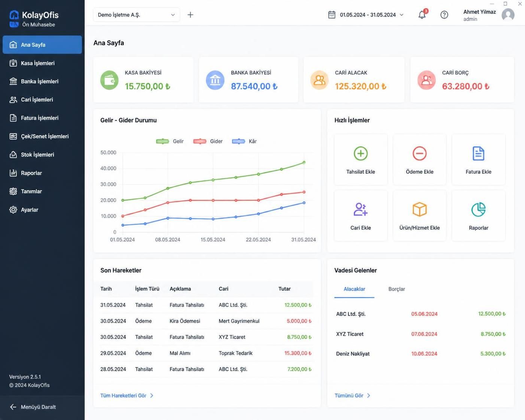The height and width of the screenshot is (420, 525).
Task: Click the Tüm Hareketleri Gör link
Action: [127, 395]
